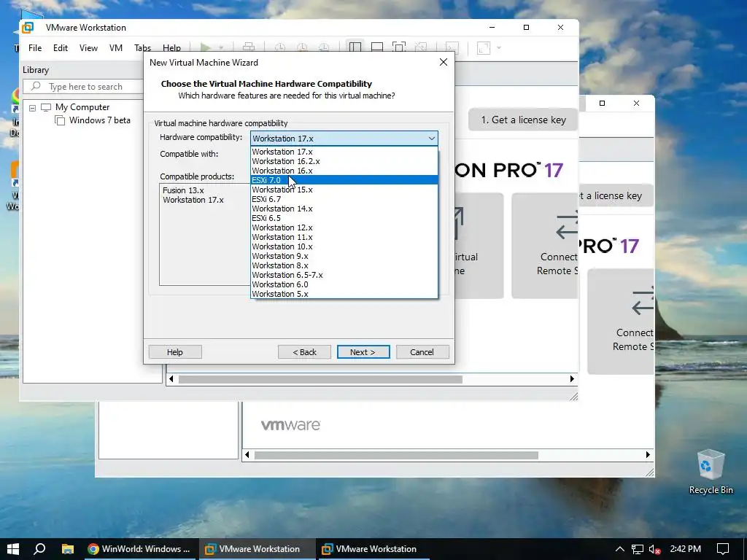Click the revert to snapshot toolbar icon
Image resolution: width=747 pixels, height=560 pixels.
point(302,47)
